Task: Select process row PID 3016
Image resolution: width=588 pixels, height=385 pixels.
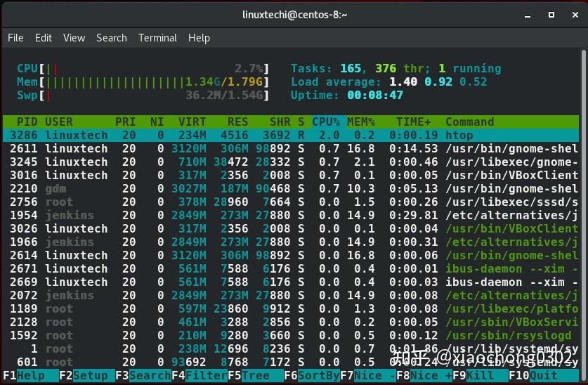Action: [291, 176]
